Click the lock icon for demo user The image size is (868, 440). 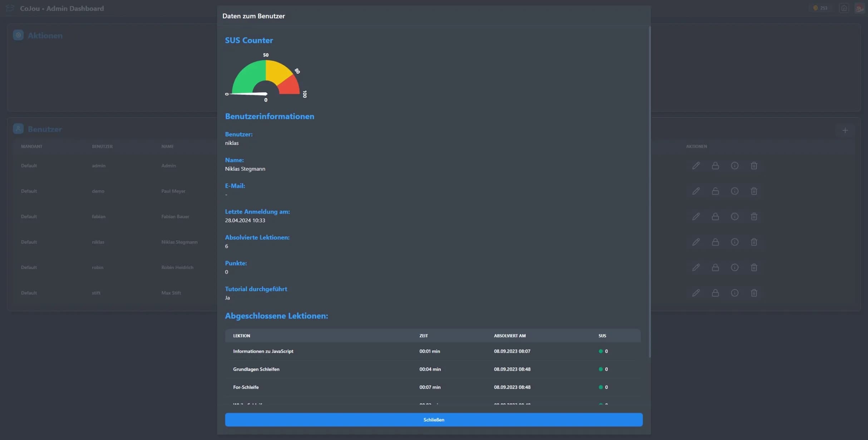tap(715, 191)
